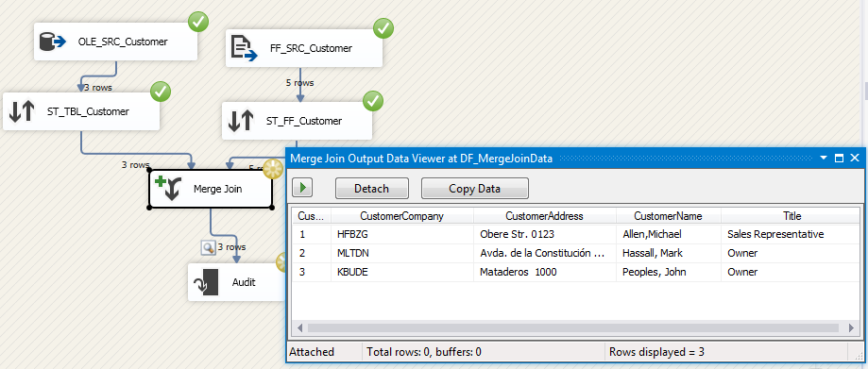Click the Obere Str. 0123 address cell

(x=545, y=235)
